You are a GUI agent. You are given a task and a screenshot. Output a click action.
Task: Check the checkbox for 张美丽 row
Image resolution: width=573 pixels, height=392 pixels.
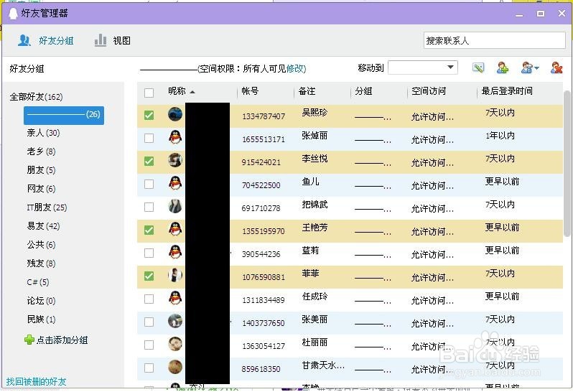point(149,322)
